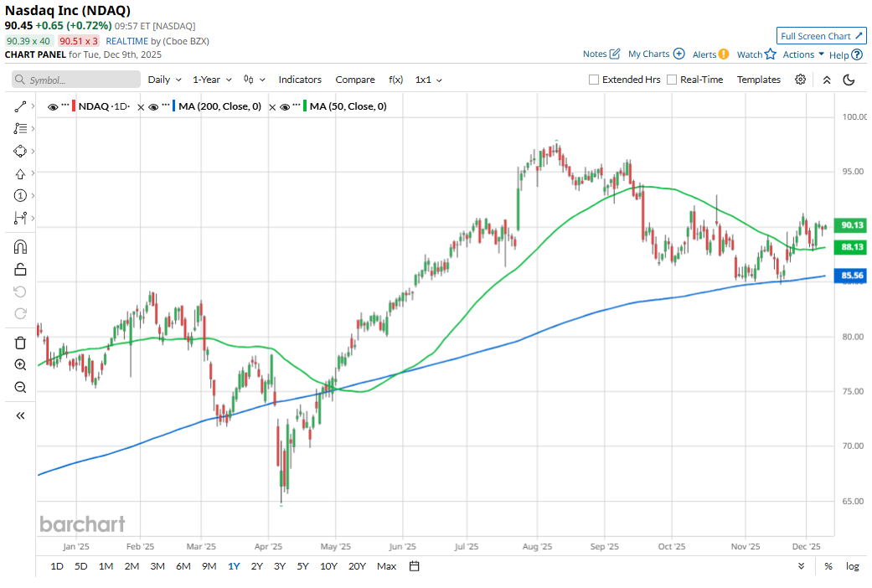Open the Actions dropdown menu

[803, 54]
